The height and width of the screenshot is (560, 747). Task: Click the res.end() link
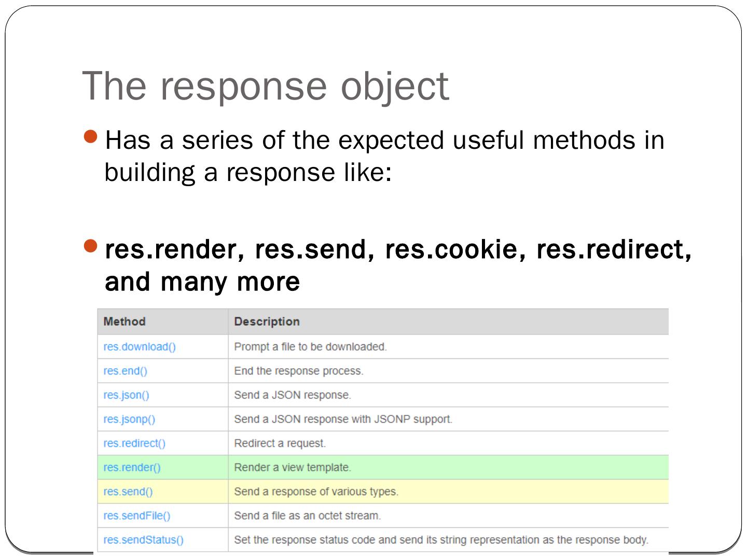(125, 371)
